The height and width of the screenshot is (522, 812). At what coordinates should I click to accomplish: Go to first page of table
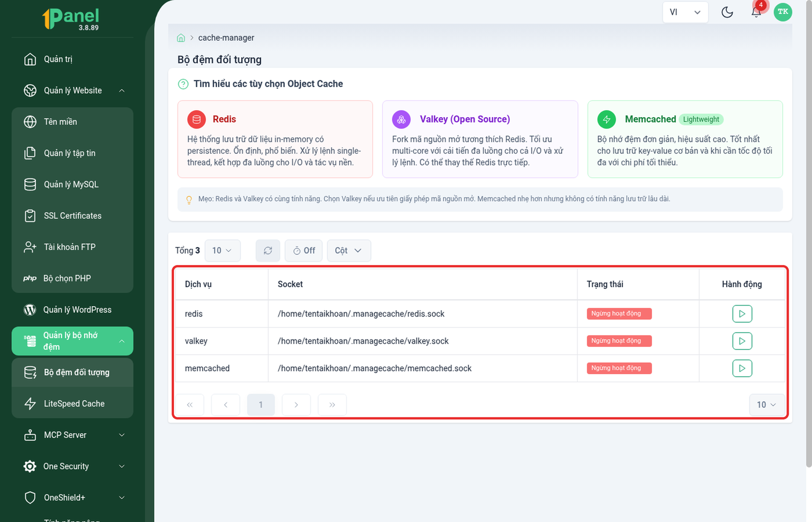pyautogui.click(x=190, y=405)
